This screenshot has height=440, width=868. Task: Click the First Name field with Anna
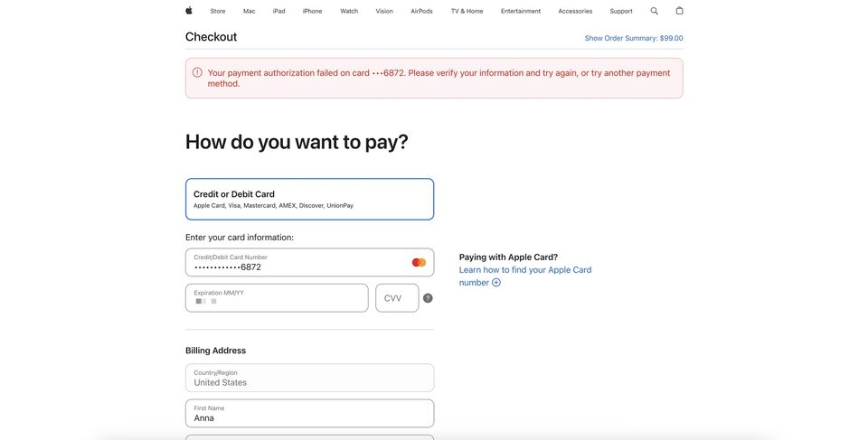(309, 414)
